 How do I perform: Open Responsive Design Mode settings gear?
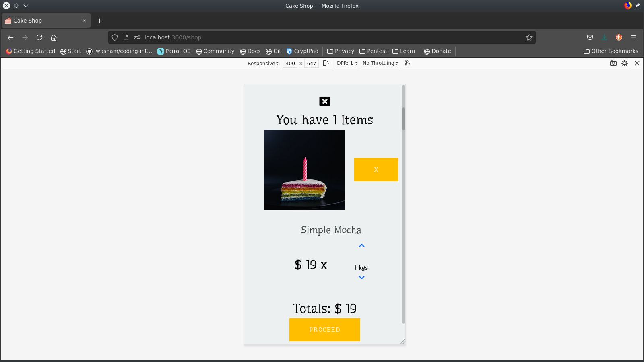pyautogui.click(x=624, y=63)
